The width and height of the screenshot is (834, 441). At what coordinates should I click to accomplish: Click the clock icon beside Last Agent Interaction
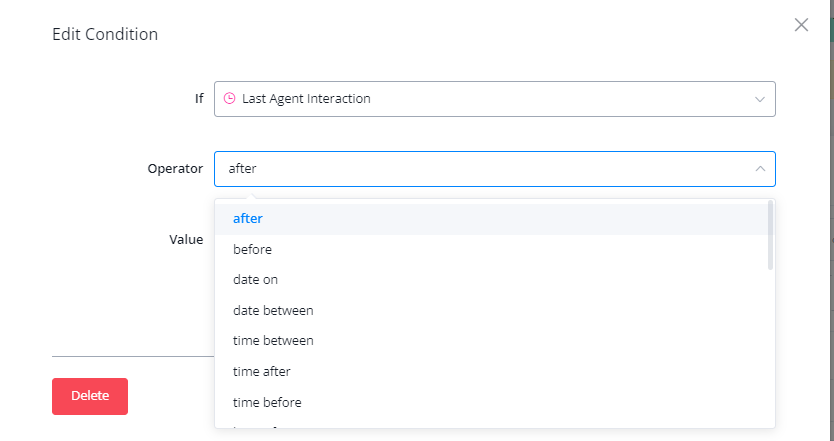[x=229, y=99]
